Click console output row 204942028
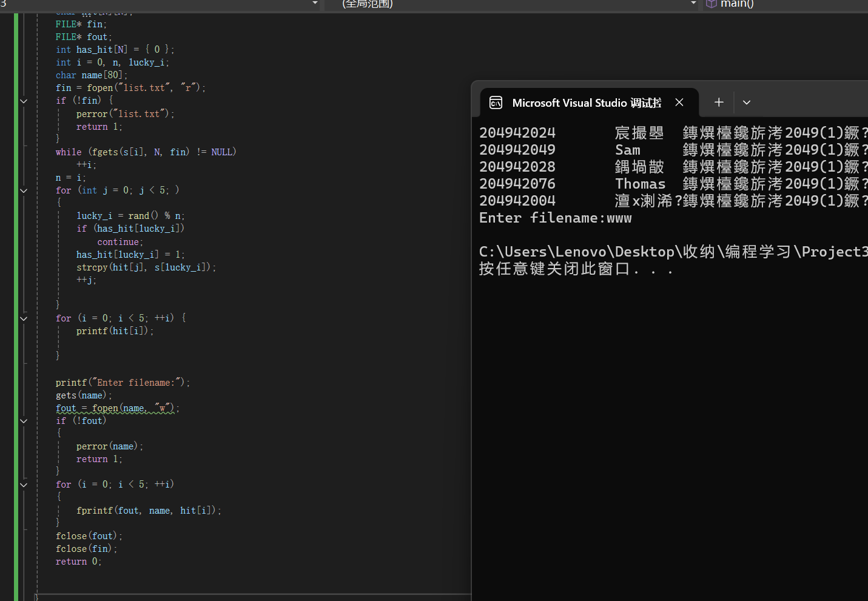 [x=673, y=167]
